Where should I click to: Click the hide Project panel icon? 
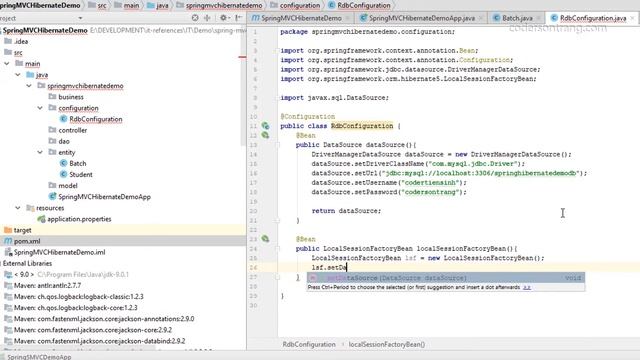239,18
